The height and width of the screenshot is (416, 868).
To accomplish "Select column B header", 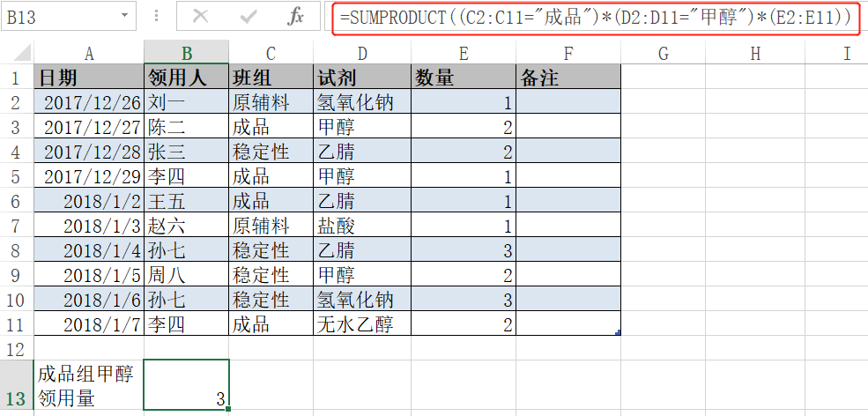I will pos(186,54).
